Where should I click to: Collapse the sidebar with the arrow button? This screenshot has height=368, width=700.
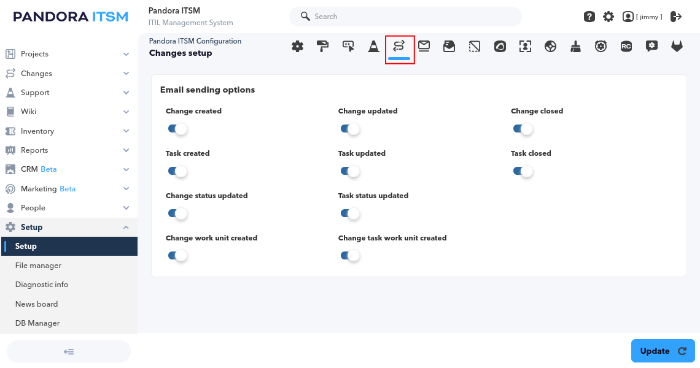pyautogui.click(x=69, y=351)
